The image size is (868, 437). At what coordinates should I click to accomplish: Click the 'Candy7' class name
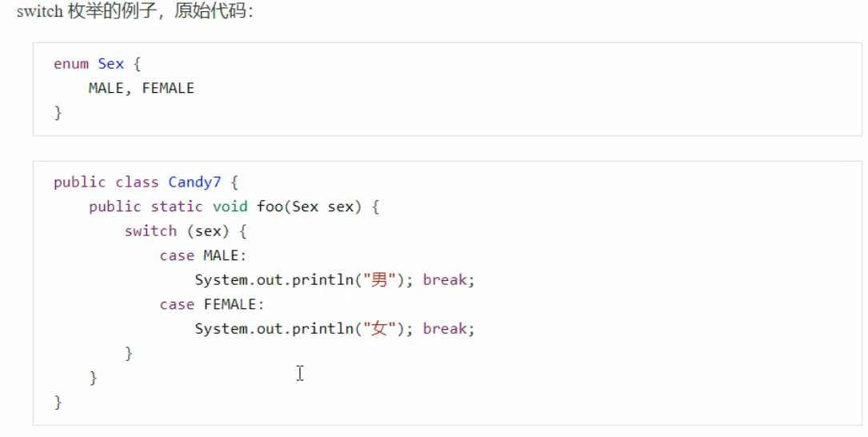click(195, 182)
